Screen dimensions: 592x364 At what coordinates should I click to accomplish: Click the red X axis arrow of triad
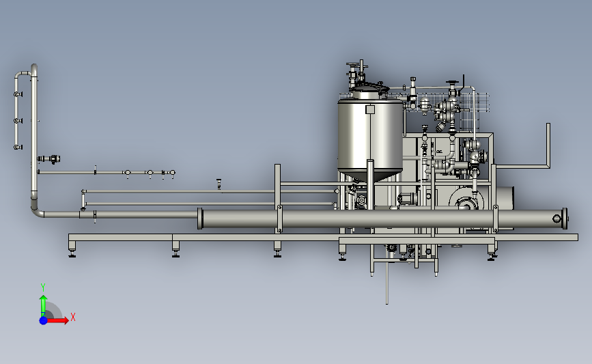tap(57, 320)
